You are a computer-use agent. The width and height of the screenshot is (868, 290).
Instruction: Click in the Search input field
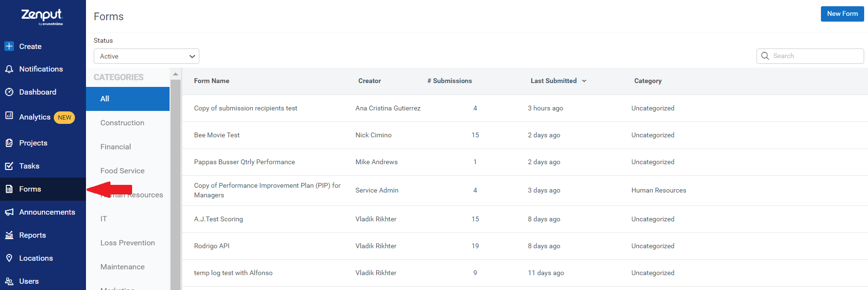point(810,56)
